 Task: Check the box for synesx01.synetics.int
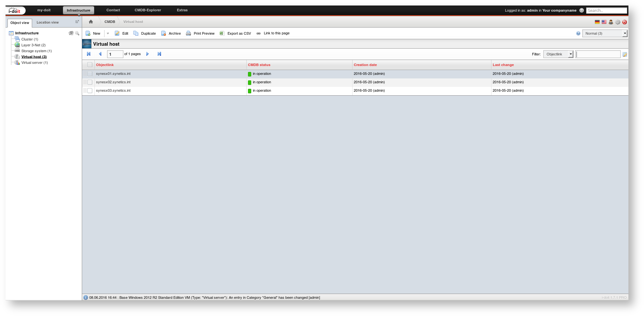90,74
